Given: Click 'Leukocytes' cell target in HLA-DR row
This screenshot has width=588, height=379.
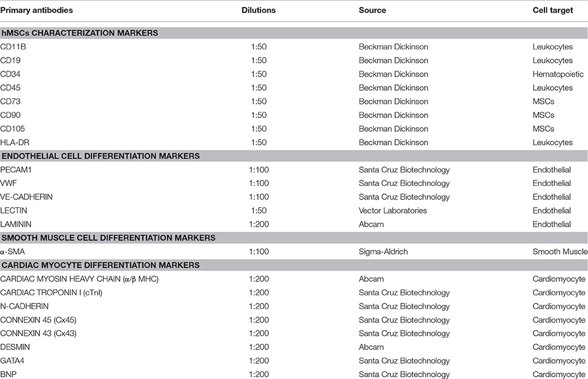Looking at the screenshot, I should point(553,142).
